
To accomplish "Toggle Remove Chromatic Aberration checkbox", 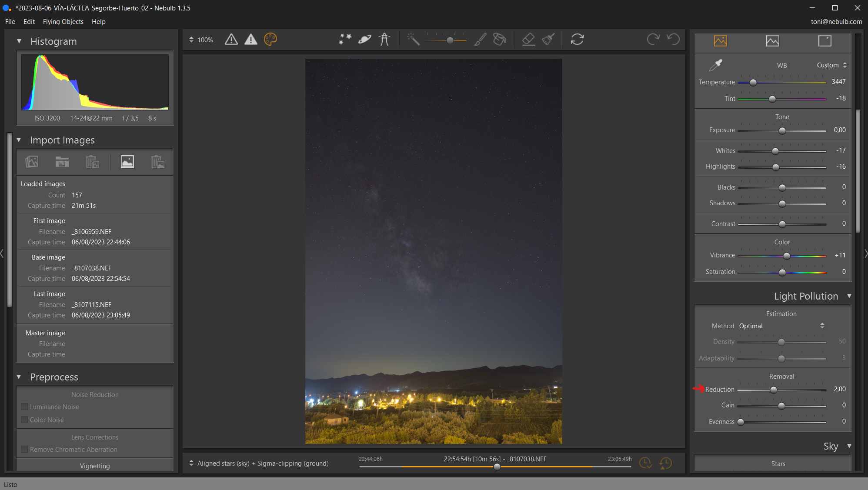I will pos(25,450).
